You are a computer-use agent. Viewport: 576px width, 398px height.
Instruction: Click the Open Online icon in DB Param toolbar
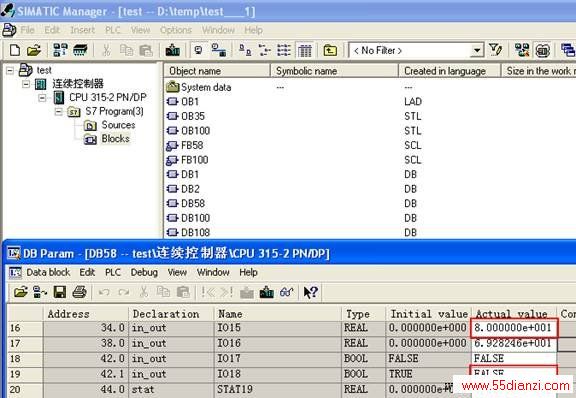(x=40, y=292)
